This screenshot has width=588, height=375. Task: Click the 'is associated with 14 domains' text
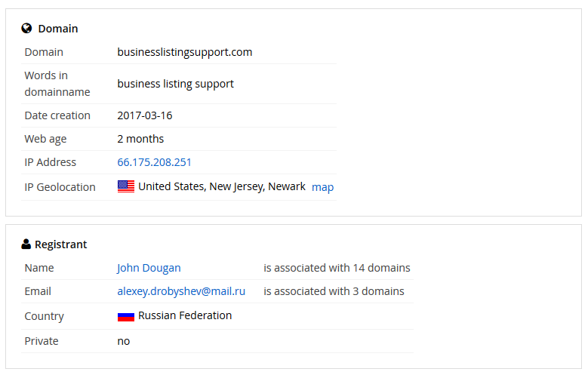[x=337, y=268]
